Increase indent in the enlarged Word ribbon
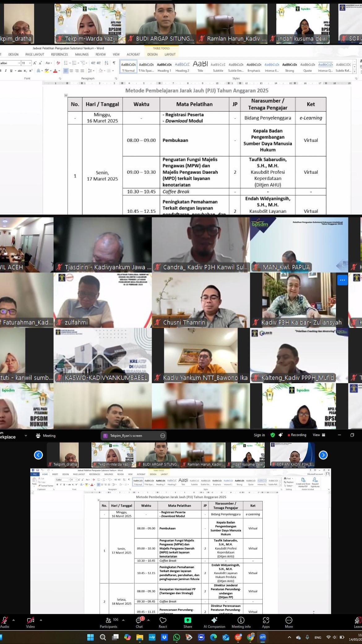This screenshot has height=644, width=362. pyautogui.click(x=99, y=63)
